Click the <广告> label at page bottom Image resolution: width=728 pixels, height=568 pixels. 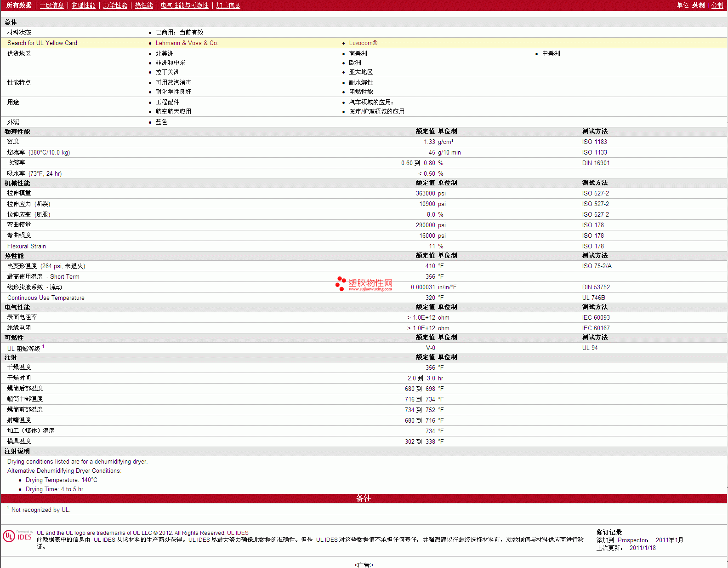pos(364,565)
